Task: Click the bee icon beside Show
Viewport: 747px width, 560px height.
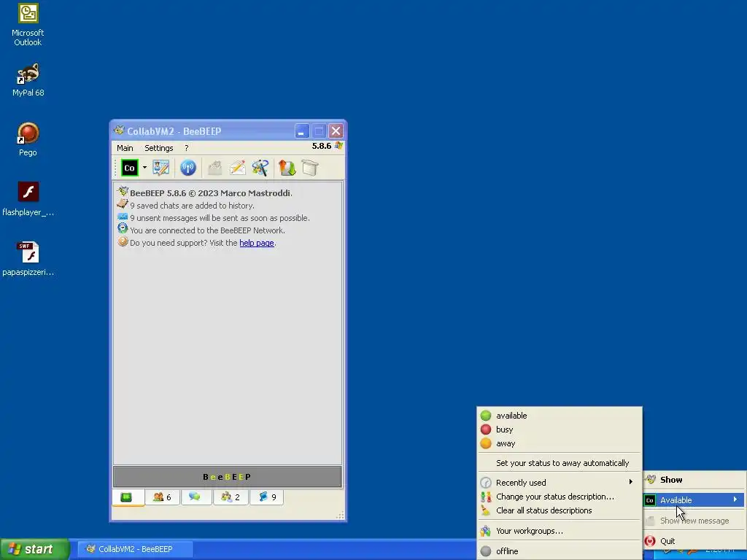Action: pos(650,480)
